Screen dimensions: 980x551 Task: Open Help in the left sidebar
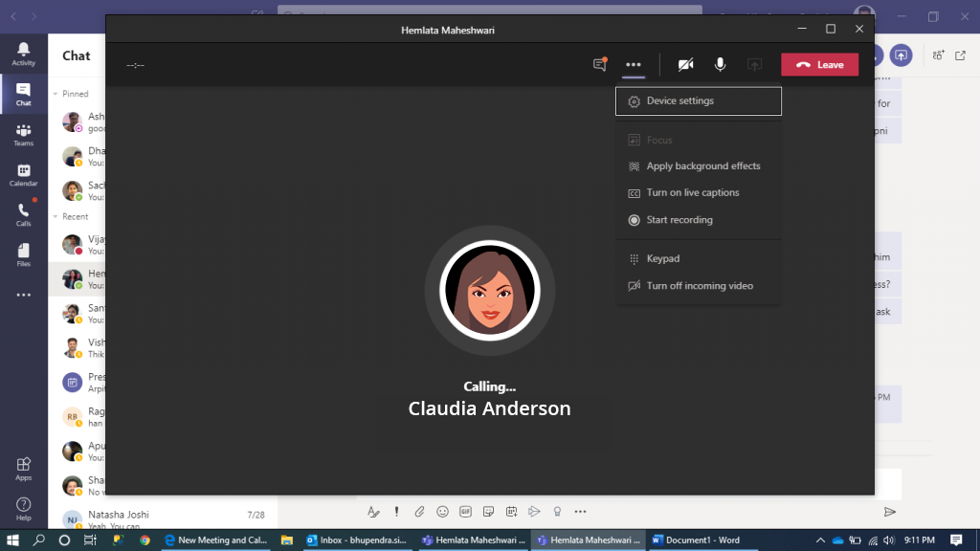23,508
